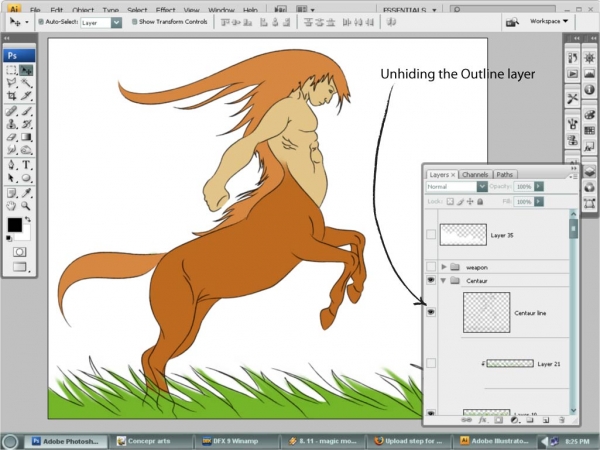This screenshot has height=450, width=600.
Task: Select the Type tool
Action: tap(26, 165)
